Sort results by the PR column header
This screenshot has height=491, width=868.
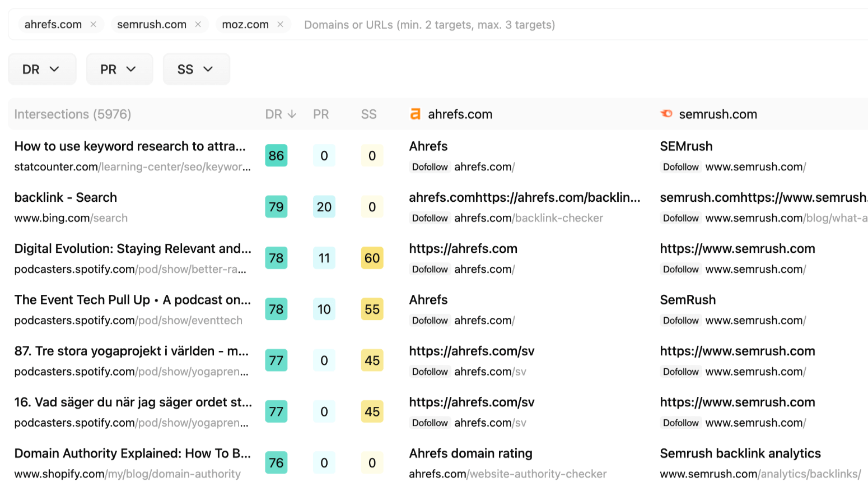pos(321,114)
